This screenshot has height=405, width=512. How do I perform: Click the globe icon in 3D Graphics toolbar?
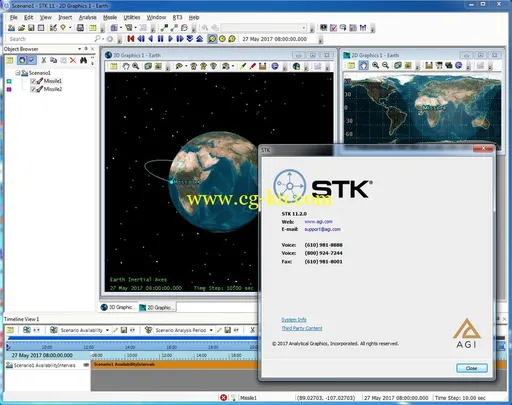[296, 66]
